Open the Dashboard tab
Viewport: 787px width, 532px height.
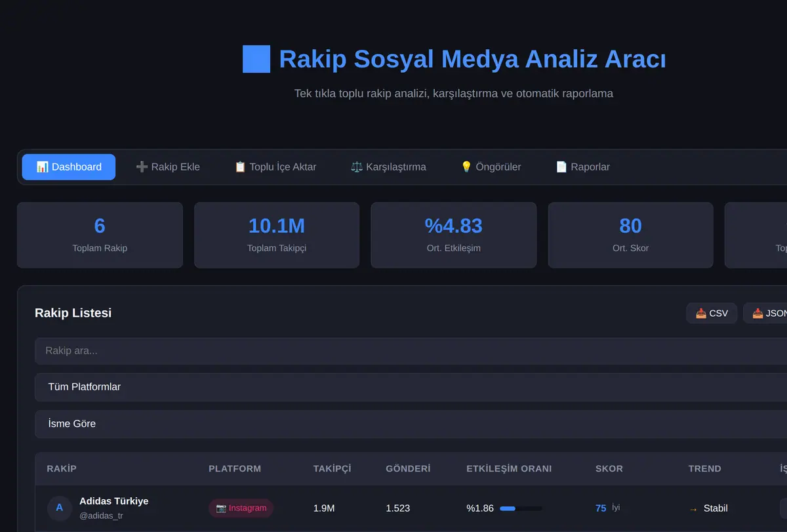(69, 167)
